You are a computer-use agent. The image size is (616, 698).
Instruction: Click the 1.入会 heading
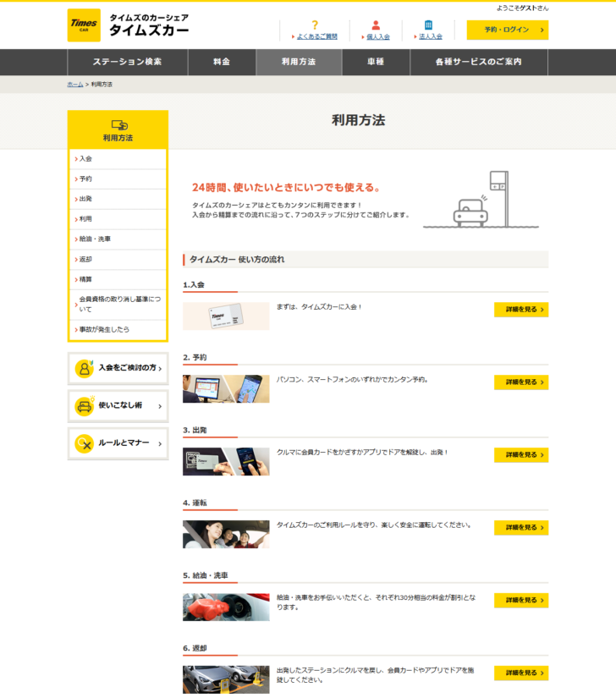(x=194, y=285)
